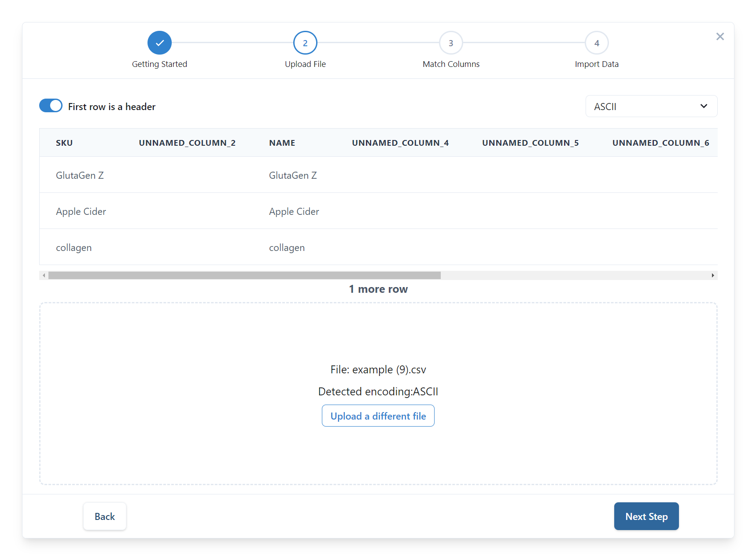Click the UNNAMED_COLUMN_2 column header

187,143
